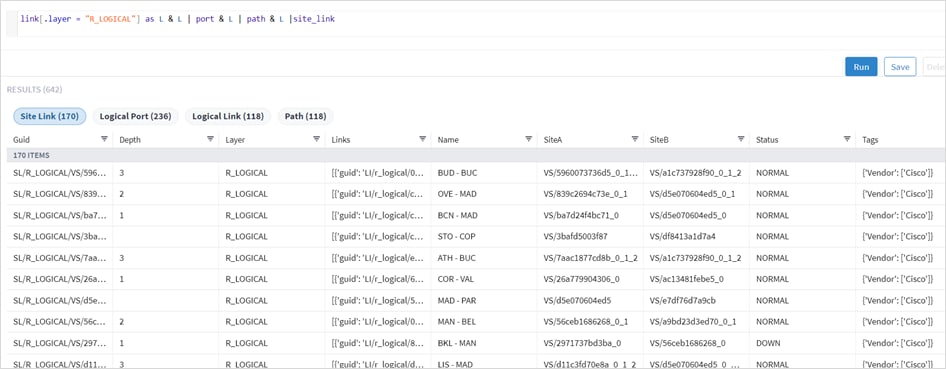The height and width of the screenshot is (369, 946).
Task: Run the query with Run button
Action: coord(861,67)
